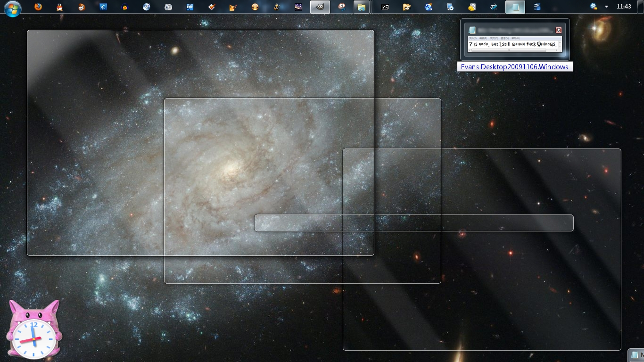
Task: Open the night moon picture icon
Action: click(298, 7)
